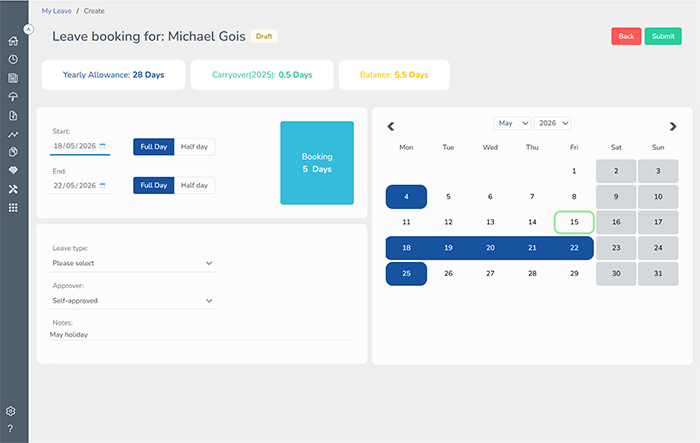Select May 4 in the calendar

406,196
